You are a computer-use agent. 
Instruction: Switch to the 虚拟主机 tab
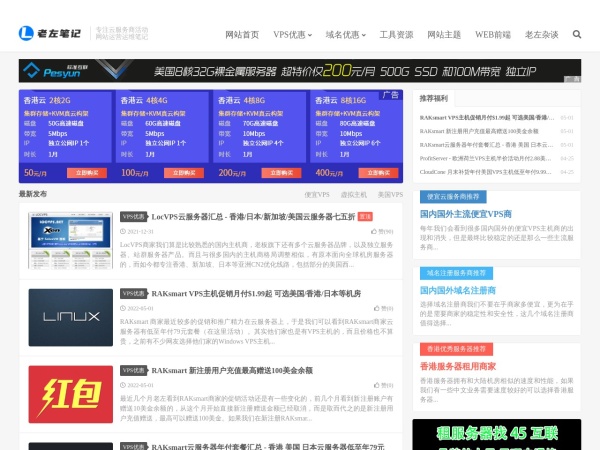[x=353, y=194]
